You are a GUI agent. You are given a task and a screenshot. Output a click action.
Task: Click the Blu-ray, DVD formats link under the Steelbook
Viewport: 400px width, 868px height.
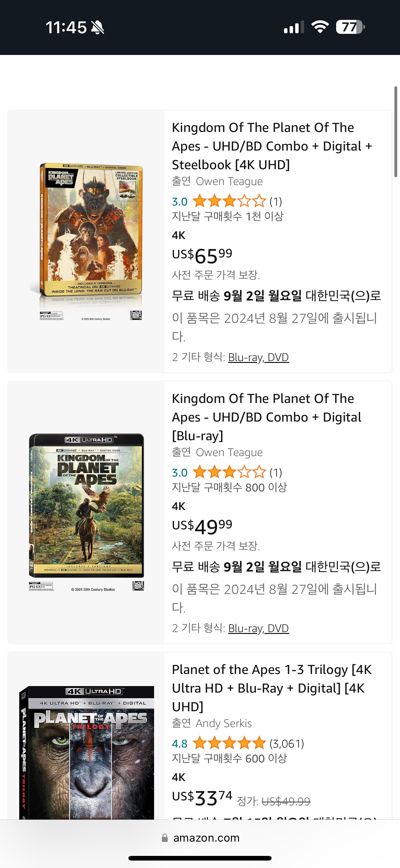pyautogui.click(x=258, y=357)
